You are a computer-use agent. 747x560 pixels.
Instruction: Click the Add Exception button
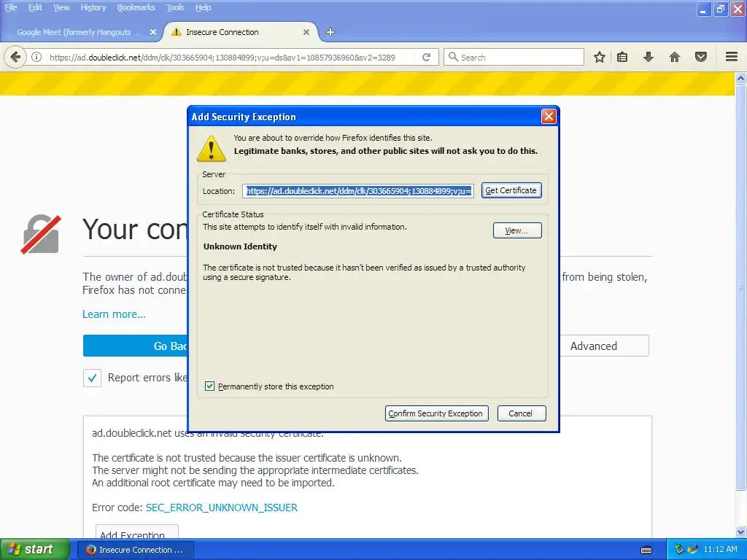136,532
